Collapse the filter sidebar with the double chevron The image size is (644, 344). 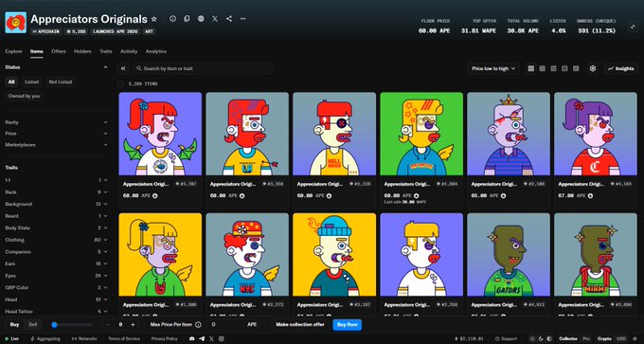[123, 68]
